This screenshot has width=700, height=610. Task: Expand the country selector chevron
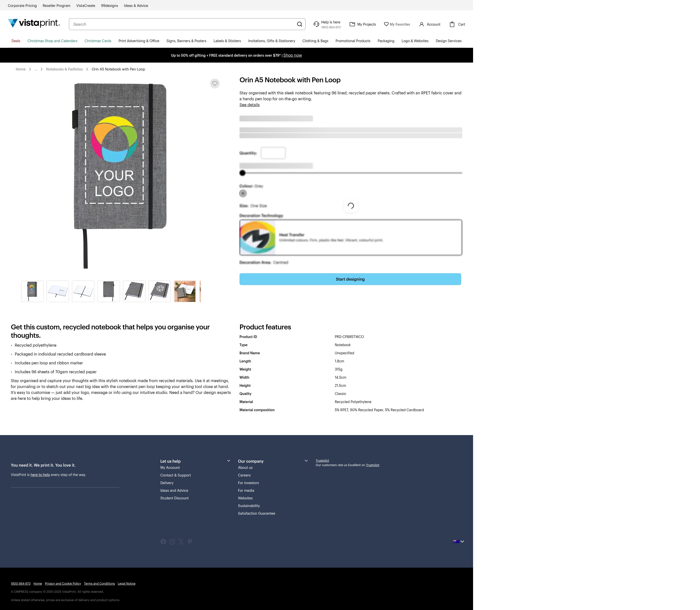coord(462,542)
